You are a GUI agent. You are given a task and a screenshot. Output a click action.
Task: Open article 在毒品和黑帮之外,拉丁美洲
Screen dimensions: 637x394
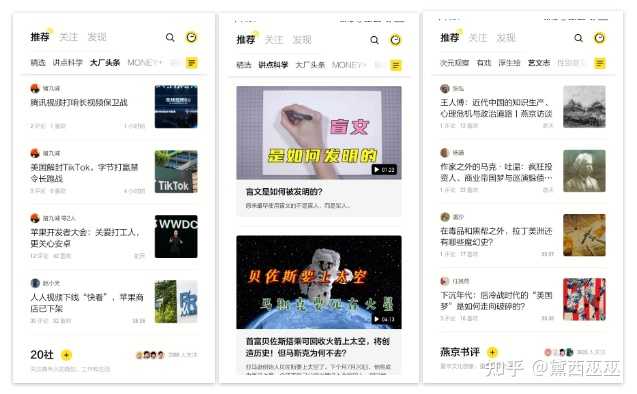click(496, 236)
